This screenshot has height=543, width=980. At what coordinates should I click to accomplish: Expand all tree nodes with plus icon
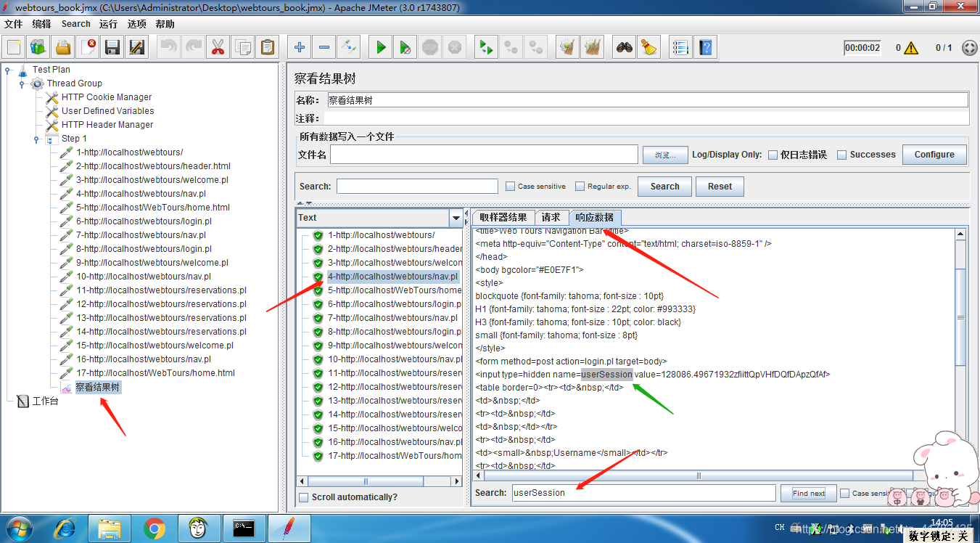tap(300, 48)
